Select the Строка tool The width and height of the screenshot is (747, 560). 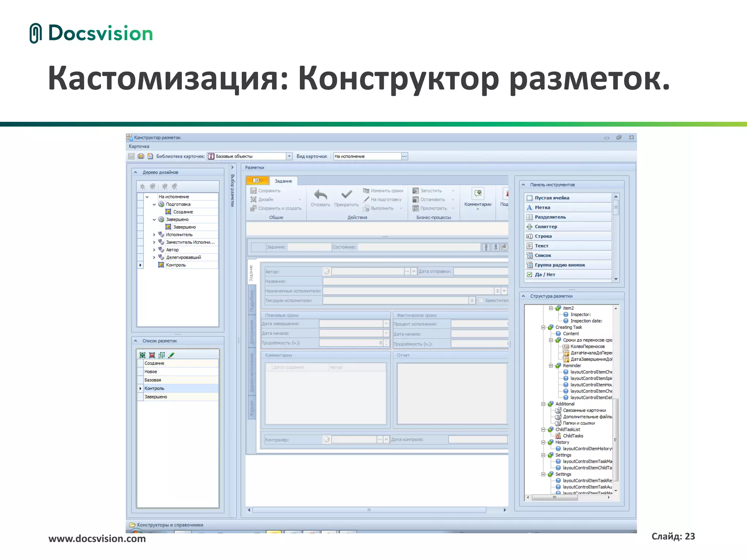(568, 236)
